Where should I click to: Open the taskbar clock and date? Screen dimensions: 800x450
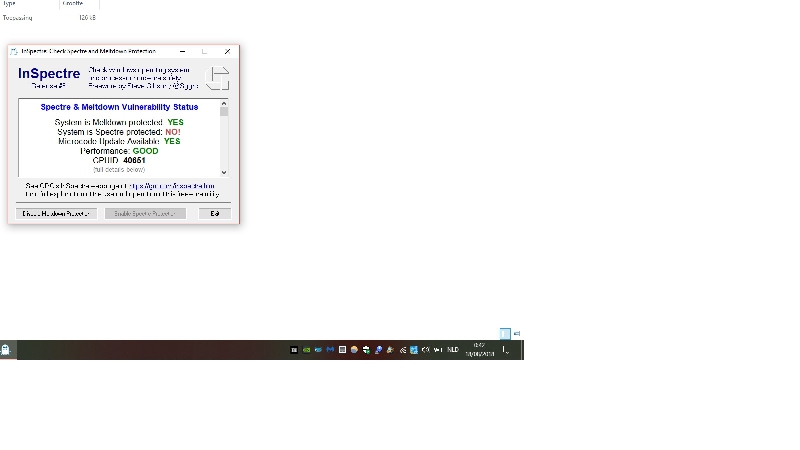(479, 350)
